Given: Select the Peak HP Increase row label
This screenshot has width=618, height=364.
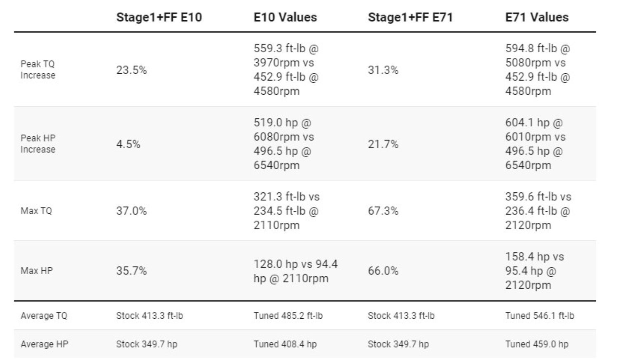Looking at the screenshot, I should point(38,144).
